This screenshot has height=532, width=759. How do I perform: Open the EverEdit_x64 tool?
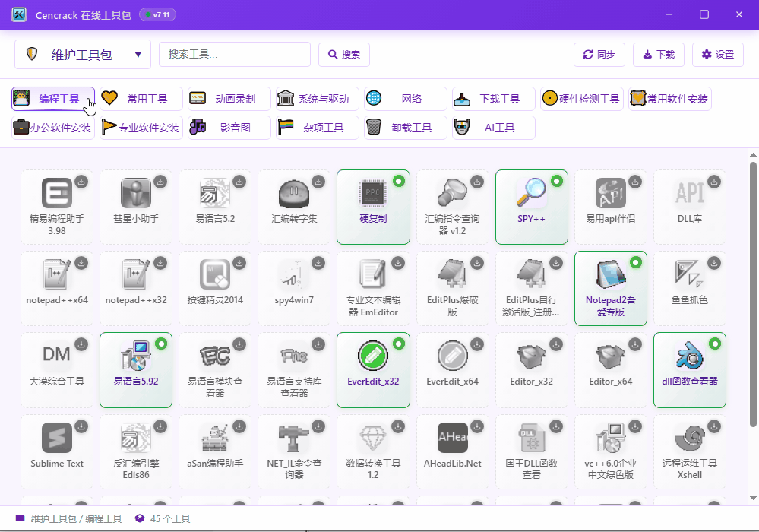point(452,370)
